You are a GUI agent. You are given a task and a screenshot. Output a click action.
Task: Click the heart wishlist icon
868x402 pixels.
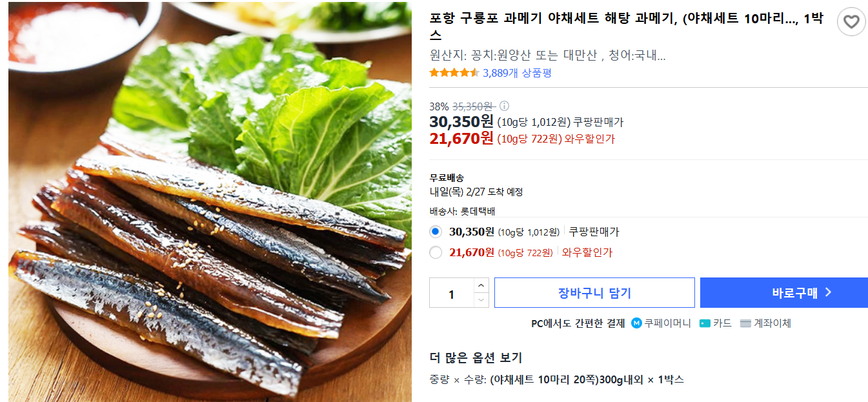pyautogui.click(x=851, y=23)
